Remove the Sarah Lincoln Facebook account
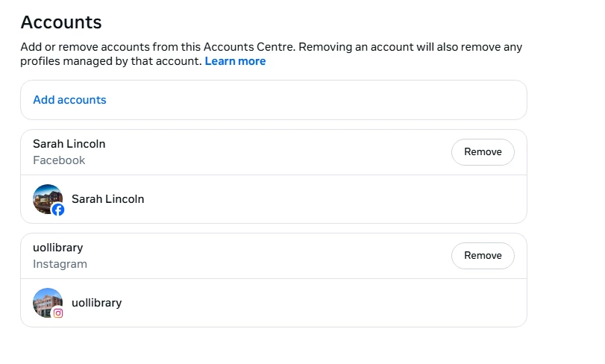605x364 pixels. coord(483,152)
